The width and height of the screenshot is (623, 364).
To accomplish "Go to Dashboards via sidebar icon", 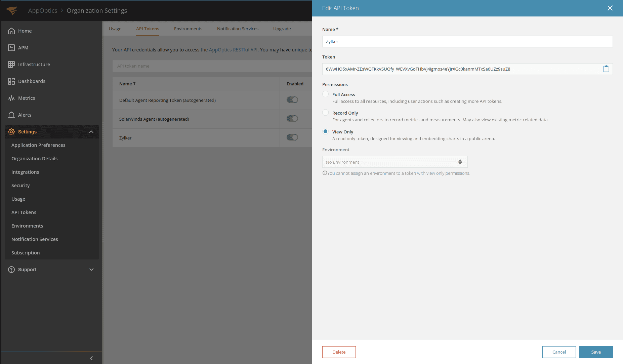I will tap(11, 81).
